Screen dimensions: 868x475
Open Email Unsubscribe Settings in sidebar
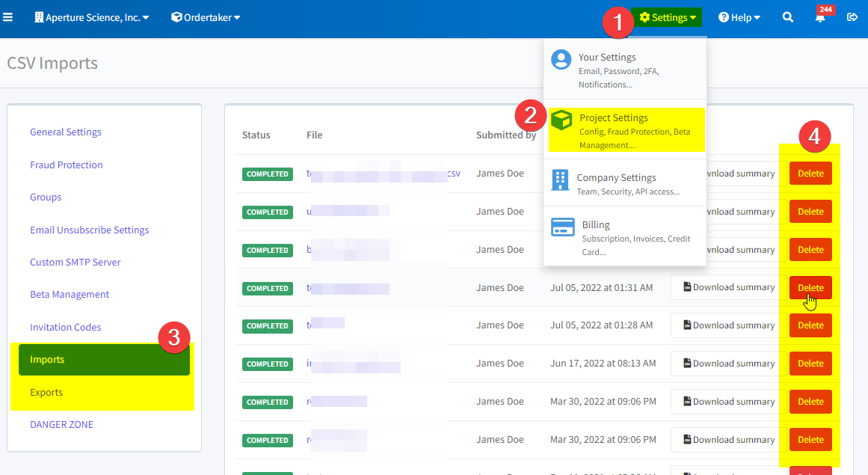tap(89, 229)
